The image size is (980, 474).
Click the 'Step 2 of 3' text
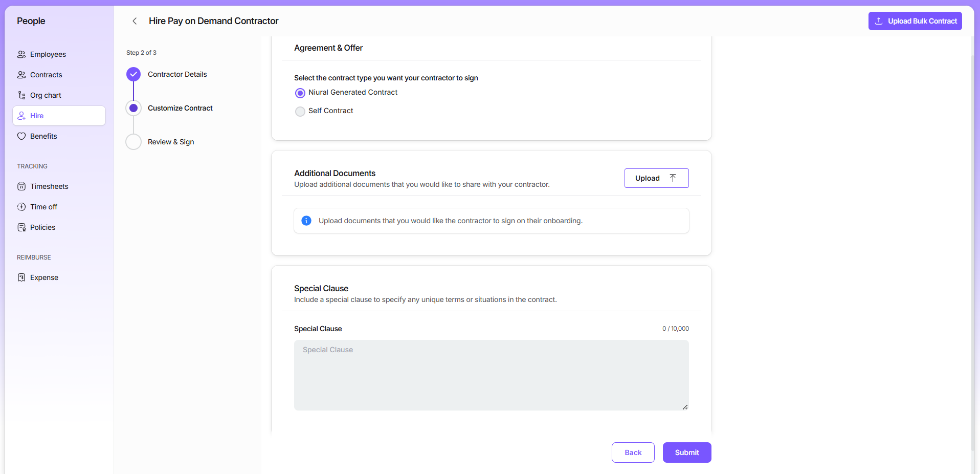[141, 53]
